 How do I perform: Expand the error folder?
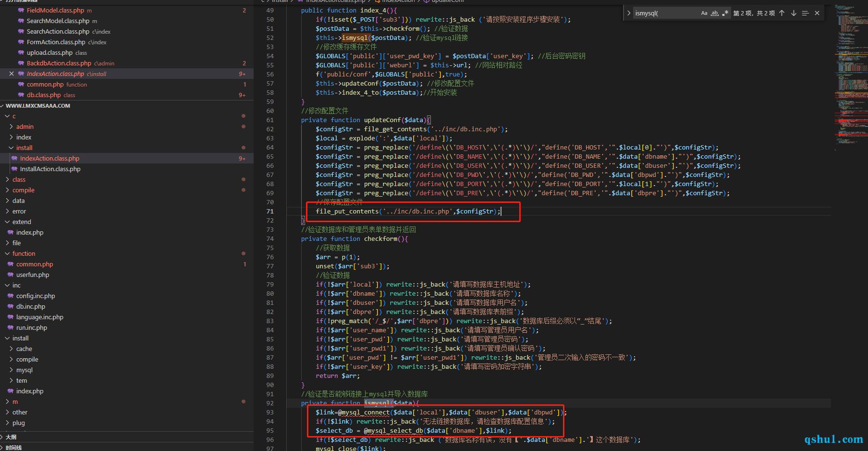tap(7, 211)
